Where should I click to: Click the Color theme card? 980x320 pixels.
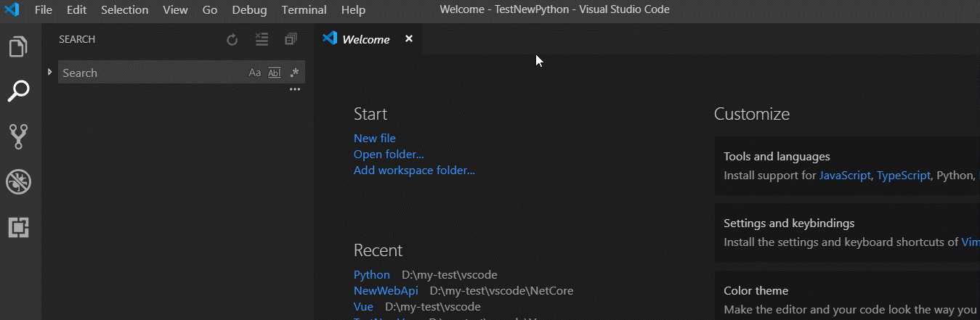pos(847,296)
